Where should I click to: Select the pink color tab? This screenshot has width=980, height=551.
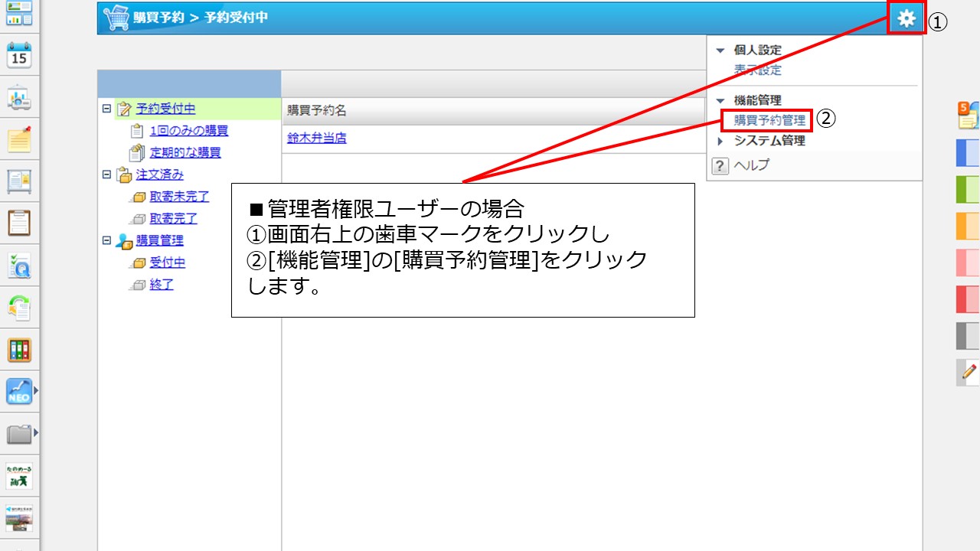point(969,262)
